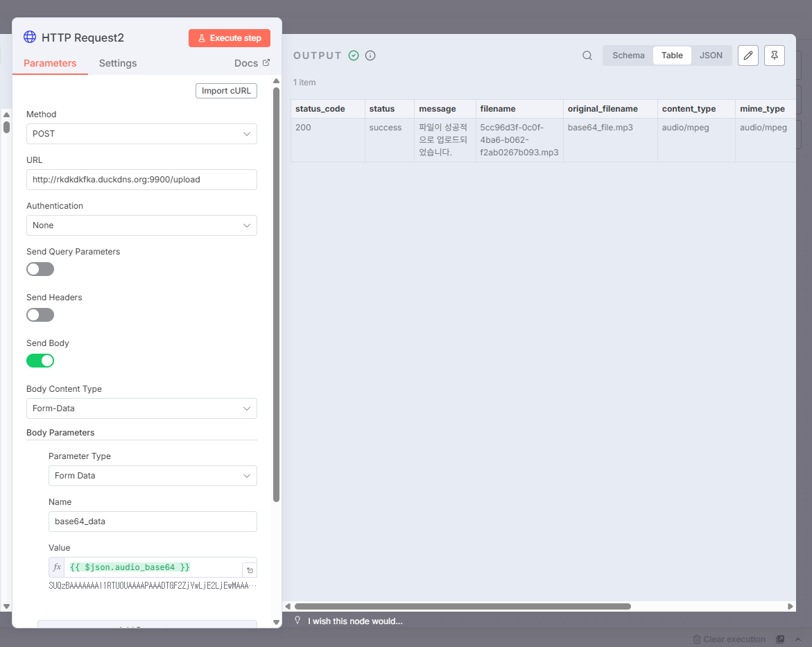Image resolution: width=812 pixels, height=647 pixels.
Task: Disable the Send Body switch
Action: tap(40, 361)
